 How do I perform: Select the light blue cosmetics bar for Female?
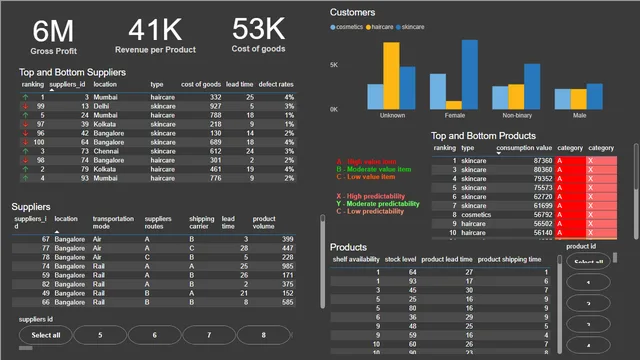click(438, 91)
